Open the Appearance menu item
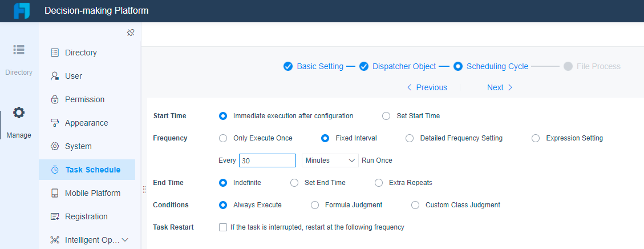Screen dimensions: 644x249 pyautogui.click(x=87, y=123)
